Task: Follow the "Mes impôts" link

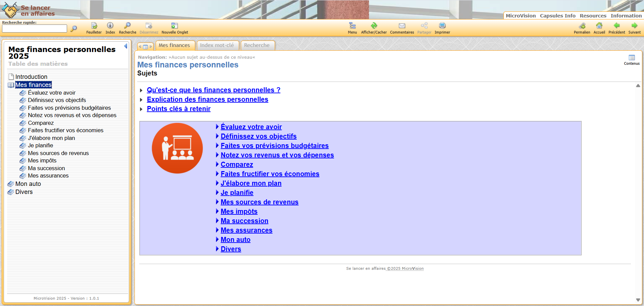Action: [x=239, y=211]
